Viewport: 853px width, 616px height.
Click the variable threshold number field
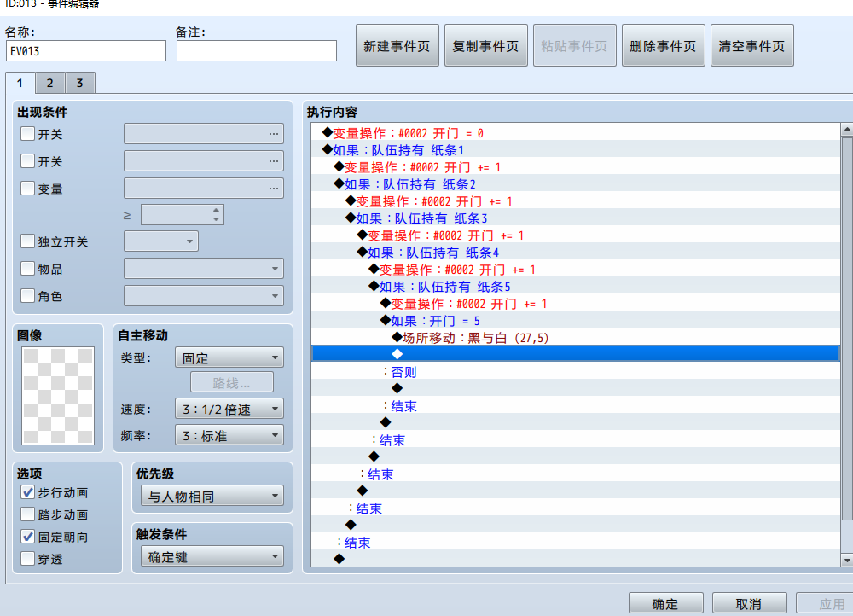[176, 214]
